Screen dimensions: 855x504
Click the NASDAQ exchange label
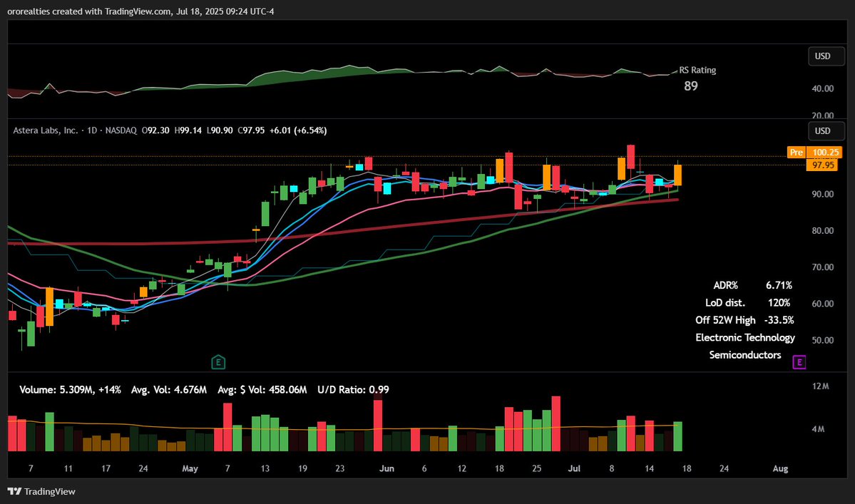click(x=121, y=130)
